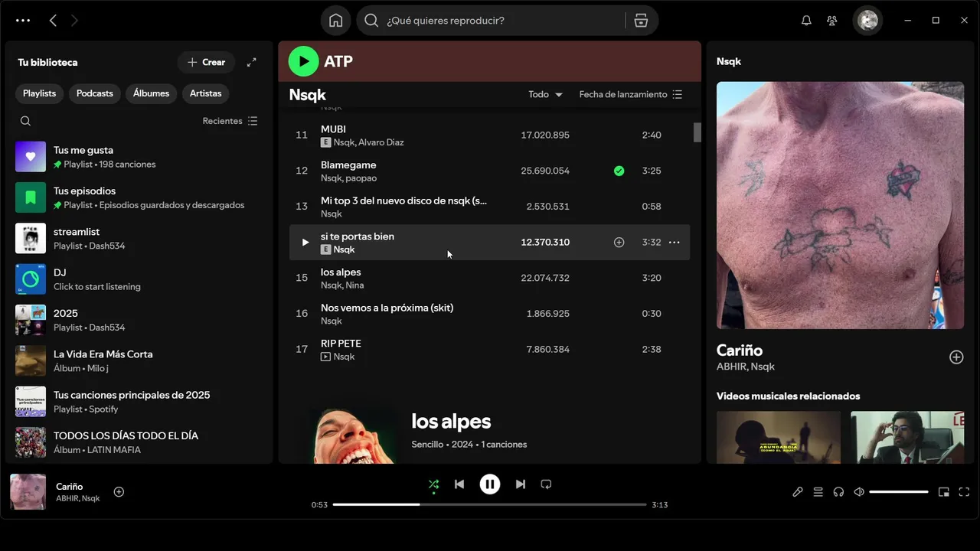Click the Cariño cover in right panel

pos(840,205)
